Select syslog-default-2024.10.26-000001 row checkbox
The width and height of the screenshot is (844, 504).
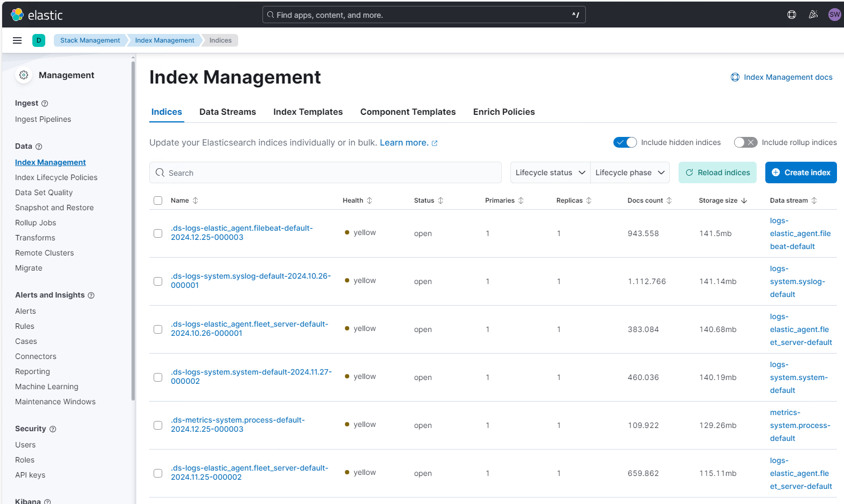pyautogui.click(x=158, y=281)
